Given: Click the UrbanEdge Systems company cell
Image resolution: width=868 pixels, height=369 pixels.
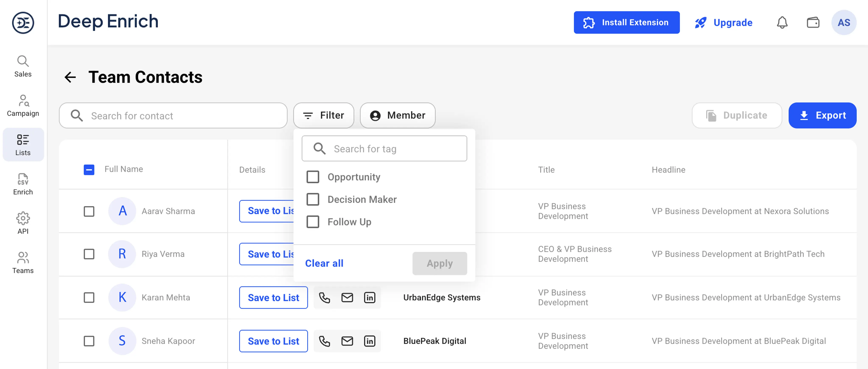Looking at the screenshot, I should click(x=442, y=298).
